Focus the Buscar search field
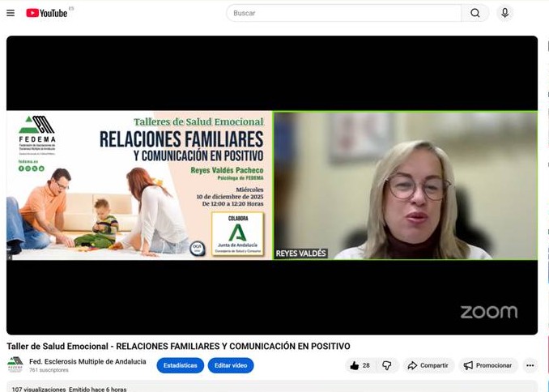 343,13
